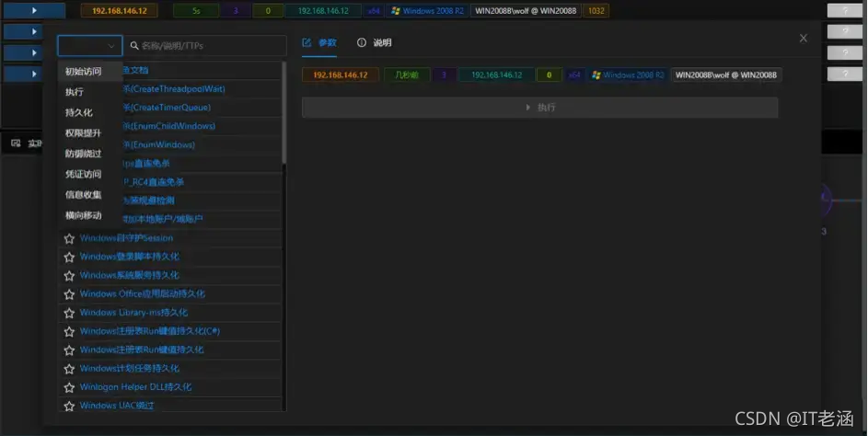Star the Windows Library-ms持久化 entry
Screen dimensions: 868x436
coord(69,313)
